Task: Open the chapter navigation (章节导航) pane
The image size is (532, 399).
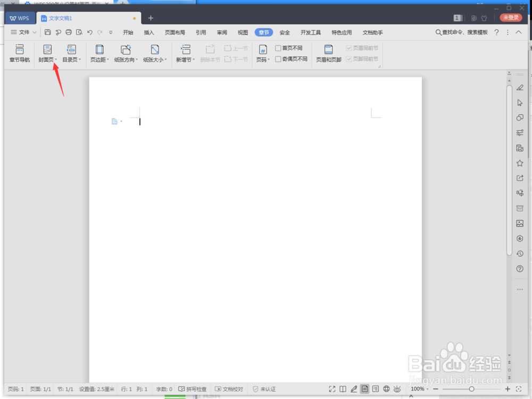Action: point(19,53)
